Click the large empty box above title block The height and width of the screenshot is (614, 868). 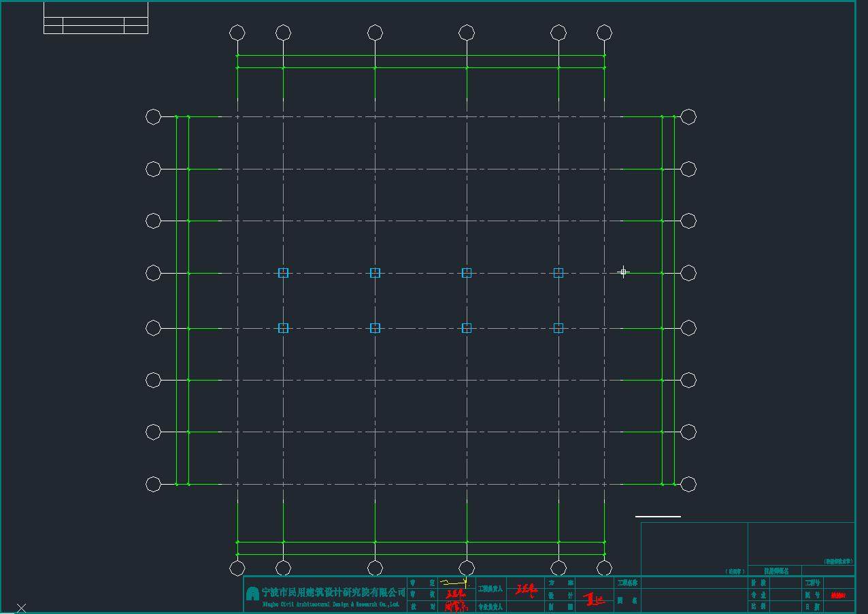(694, 548)
